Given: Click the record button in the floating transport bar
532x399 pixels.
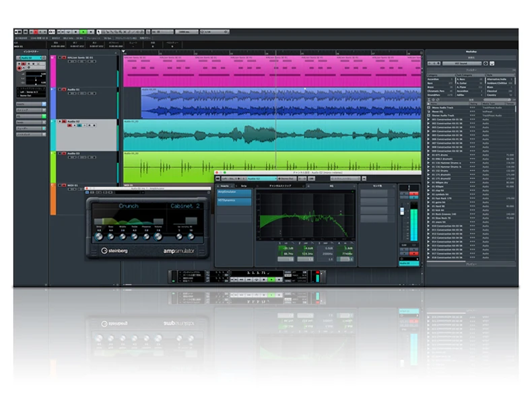Looking at the screenshot, I should pos(279,280).
